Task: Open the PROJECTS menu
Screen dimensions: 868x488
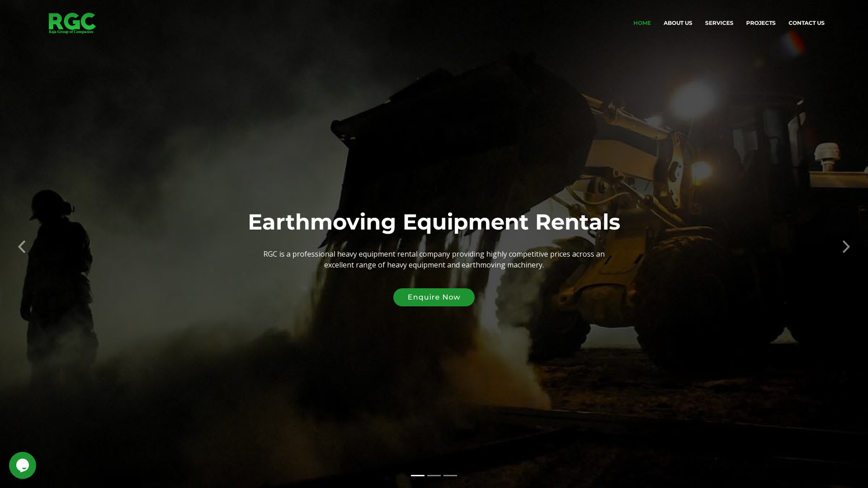Action: (x=760, y=23)
